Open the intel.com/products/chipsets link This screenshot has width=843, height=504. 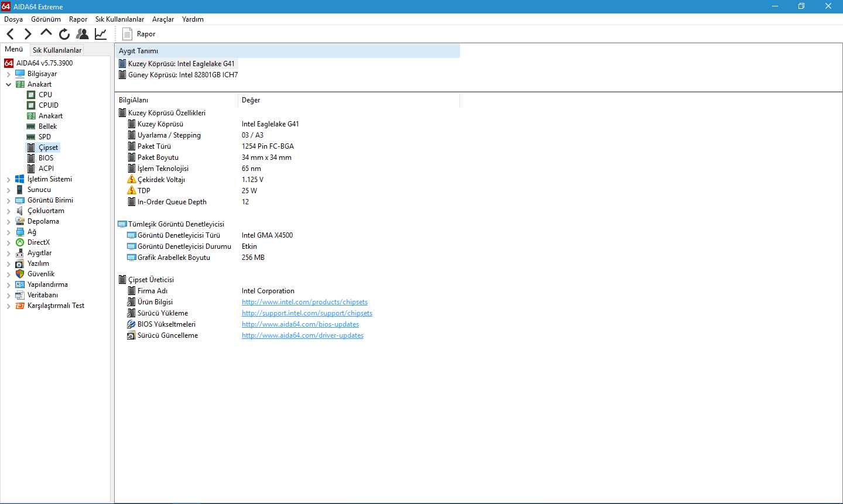click(x=304, y=302)
